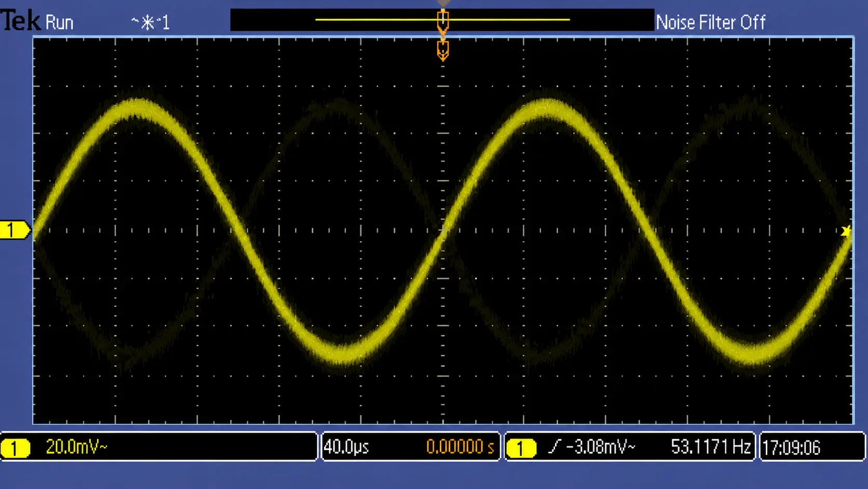The height and width of the screenshot is (489, 868).
Task: Click the orange horizontal reference marker in graticule
Action: pos(443,51)
